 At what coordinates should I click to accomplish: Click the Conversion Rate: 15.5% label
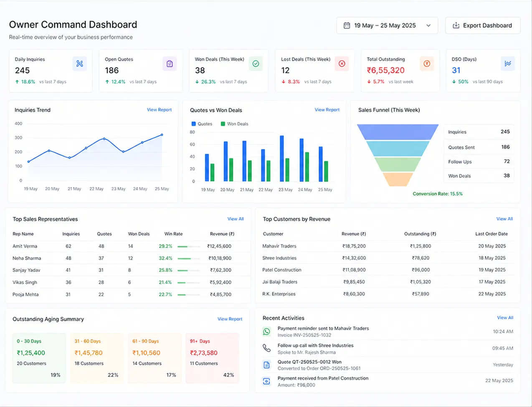438,194
